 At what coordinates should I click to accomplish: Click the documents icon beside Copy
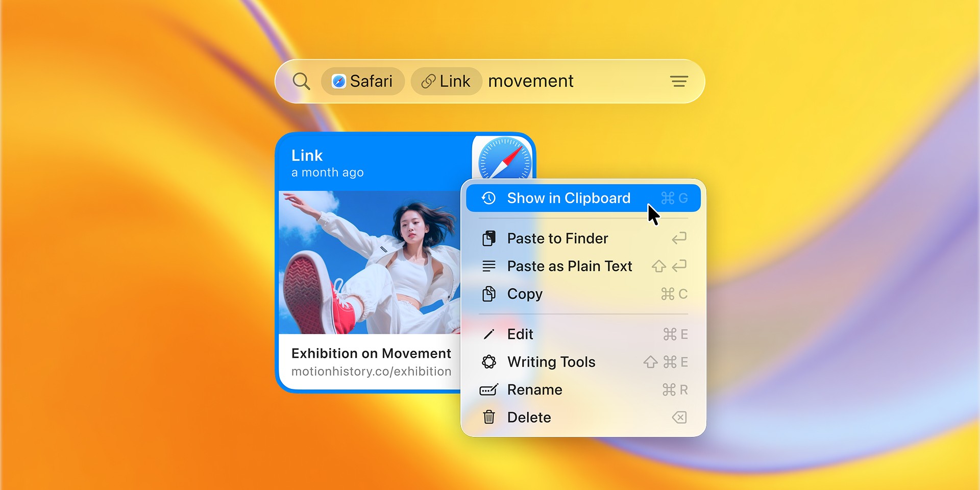[488, 294]
